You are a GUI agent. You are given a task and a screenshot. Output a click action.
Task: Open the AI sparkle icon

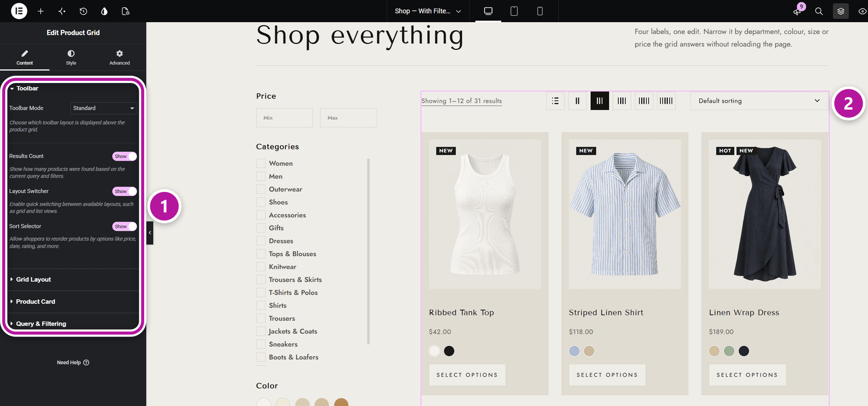click(62, 11)
